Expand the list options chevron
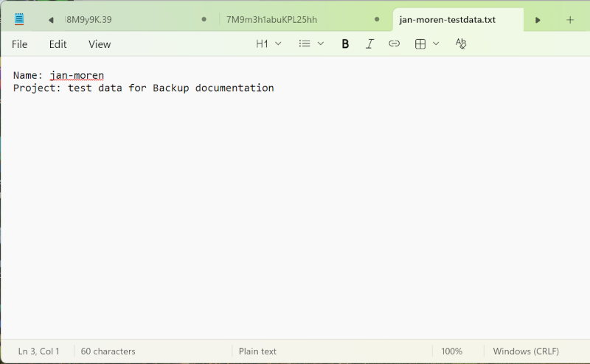 click(321, 43)
